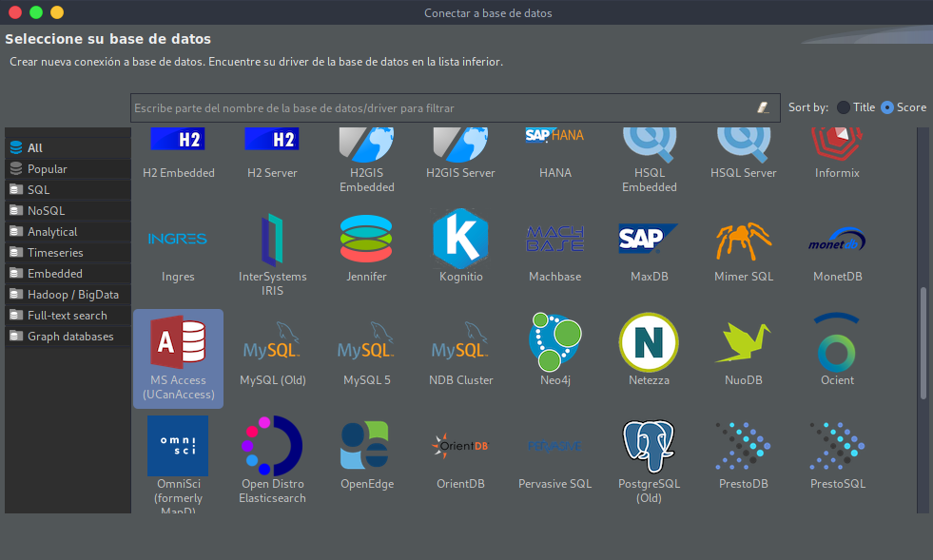This screenshot has height=560, width=933.
Task: Pick the PrestoDB driver icon
Action: coord(743,446)
